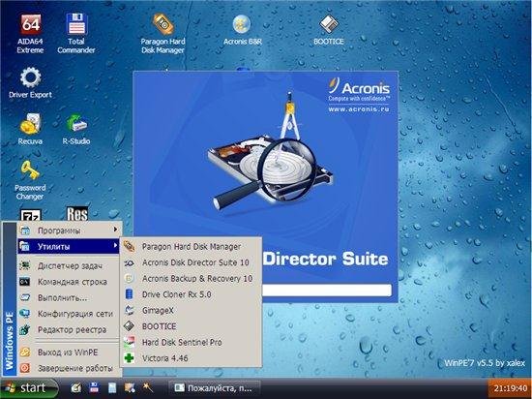Select BOOTICE in the Утилиты submenu

tap(191, 326)
